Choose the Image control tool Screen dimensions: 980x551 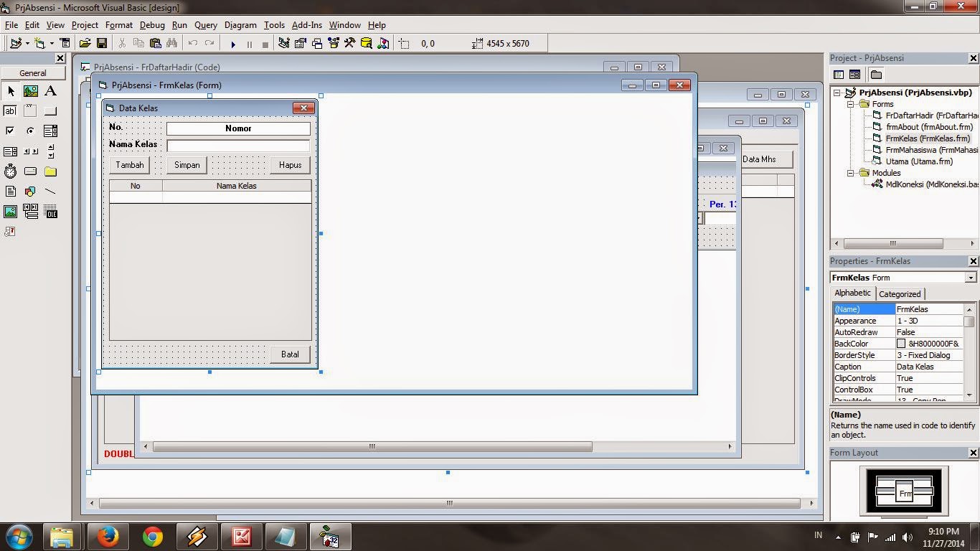(x=10, y=212)
